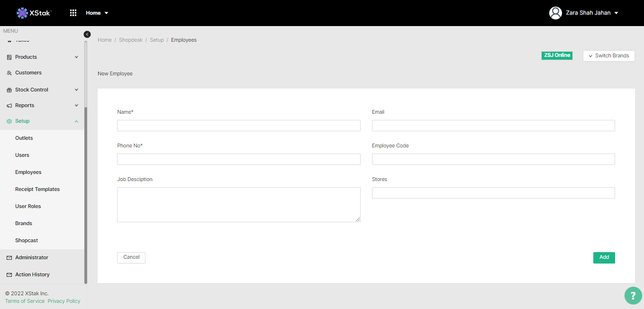Screen dimensions: 644x309
Task: Click the Action History icon
Action: point(9,275)
